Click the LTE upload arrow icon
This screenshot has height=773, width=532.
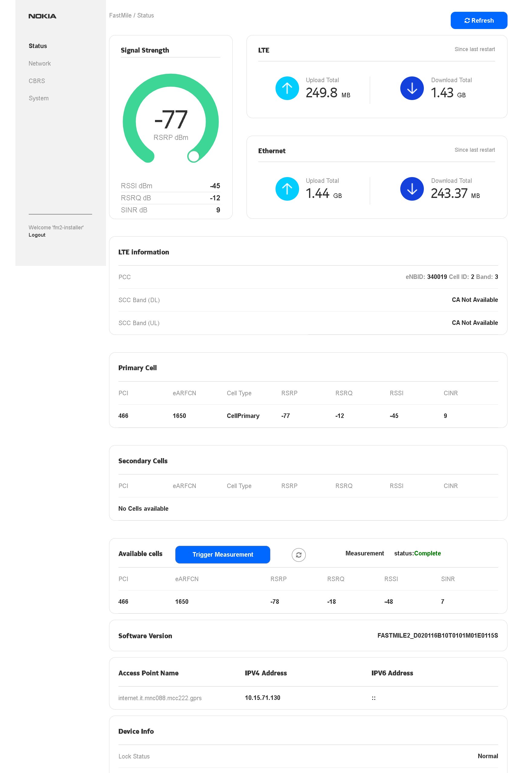[287, 88]
